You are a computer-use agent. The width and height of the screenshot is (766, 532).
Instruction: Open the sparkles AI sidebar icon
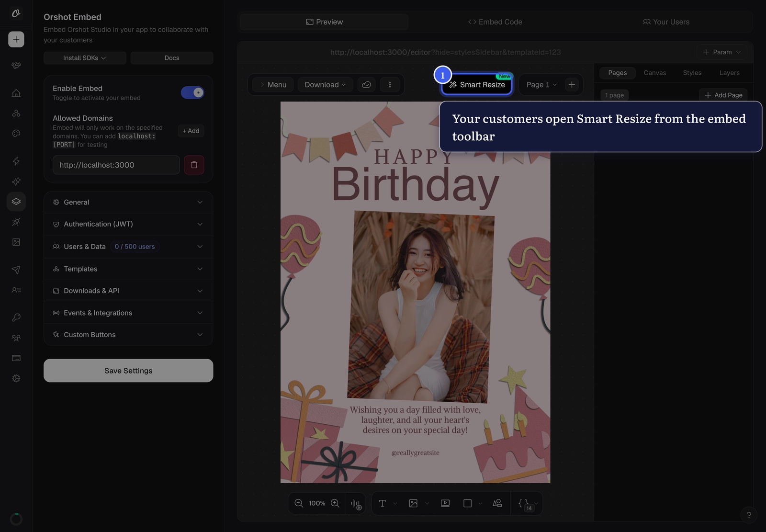point(16,181)
